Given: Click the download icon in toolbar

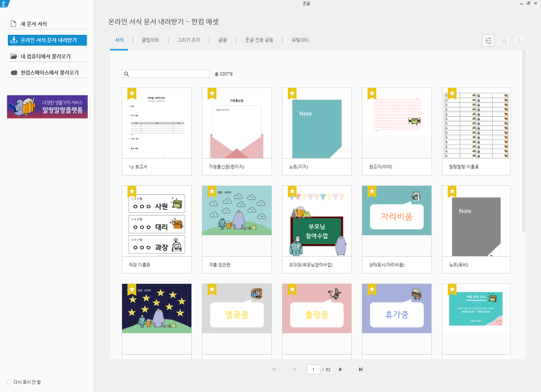Looking at the screenshot, I should [519, 41].
